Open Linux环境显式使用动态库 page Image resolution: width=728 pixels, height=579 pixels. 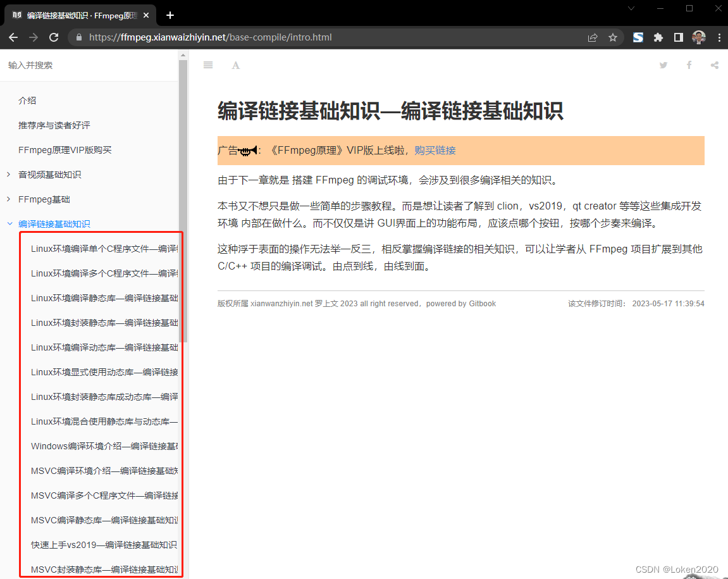point(104,371)
